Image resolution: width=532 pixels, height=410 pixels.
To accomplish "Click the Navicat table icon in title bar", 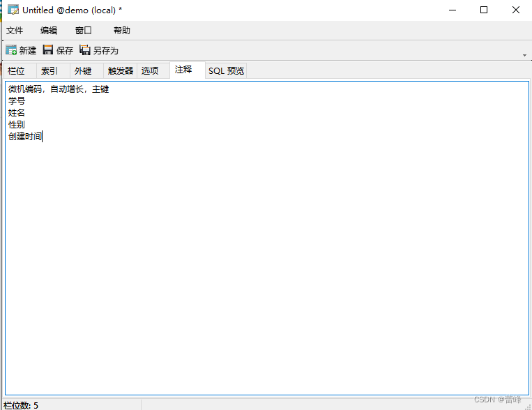I will point(13,10).
